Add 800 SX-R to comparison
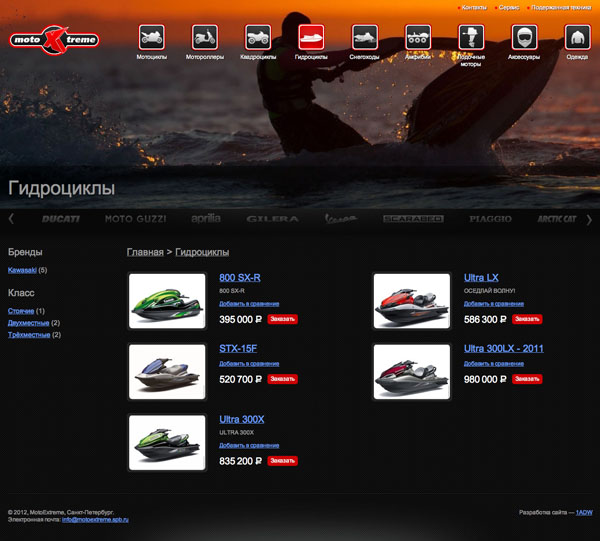The height and width of the screenshot is (541, 600). (x=249, y=304)
